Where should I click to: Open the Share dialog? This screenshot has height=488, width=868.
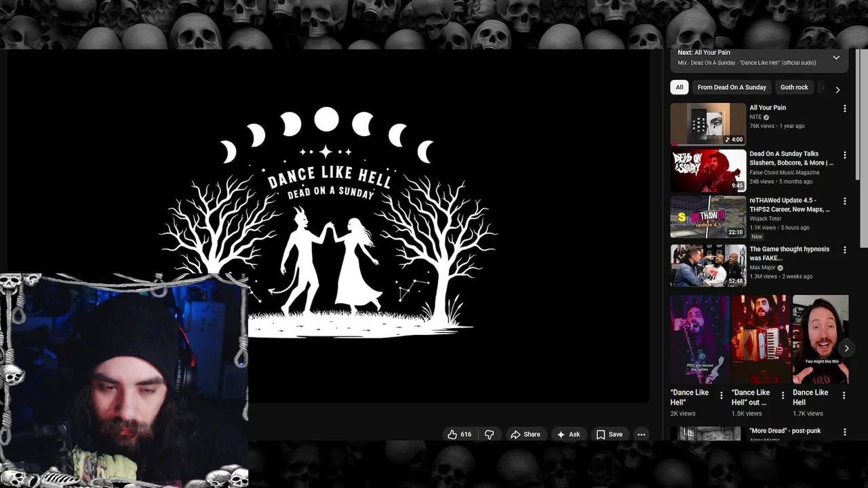coord(526,434)
